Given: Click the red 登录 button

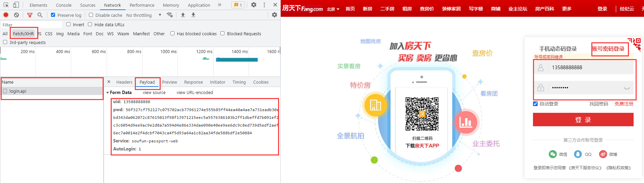Looking at the screenshot, I should pyautogui.click(x=583, y=120).
